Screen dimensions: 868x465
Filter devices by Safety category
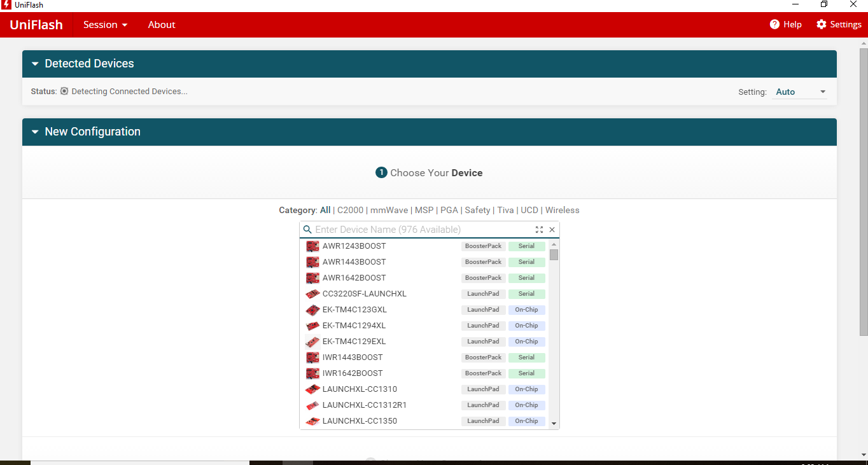477,210
